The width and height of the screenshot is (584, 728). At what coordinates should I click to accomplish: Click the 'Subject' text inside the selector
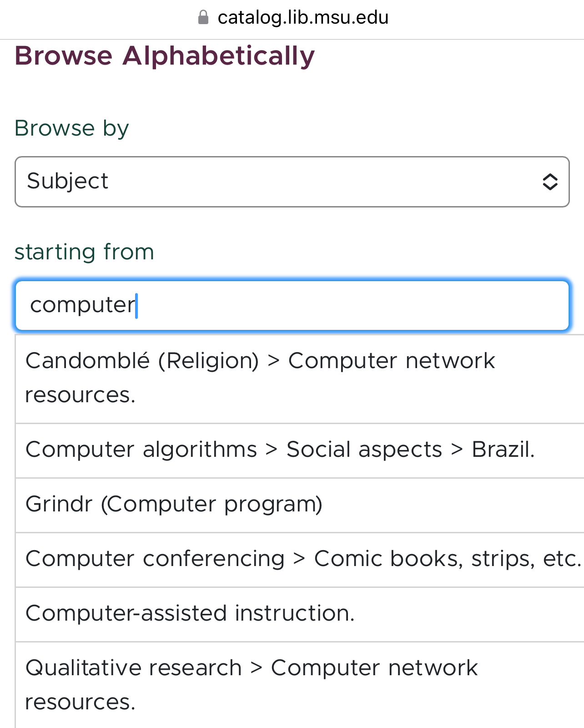click(x=67, y=182)
